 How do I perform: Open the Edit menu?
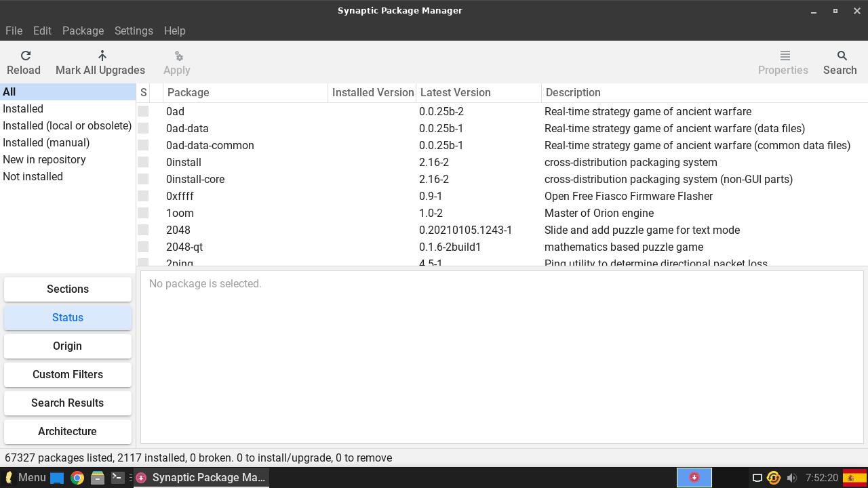pos(42,30)
